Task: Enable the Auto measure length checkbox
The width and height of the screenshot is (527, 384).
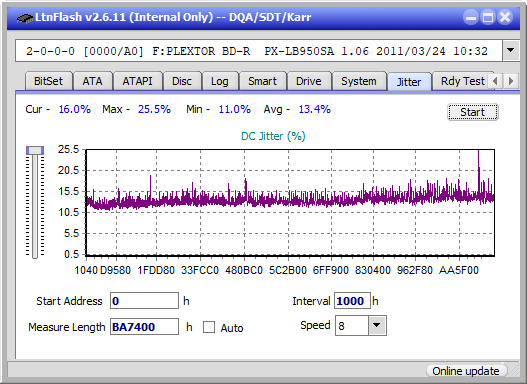Action: click(209, 327)
